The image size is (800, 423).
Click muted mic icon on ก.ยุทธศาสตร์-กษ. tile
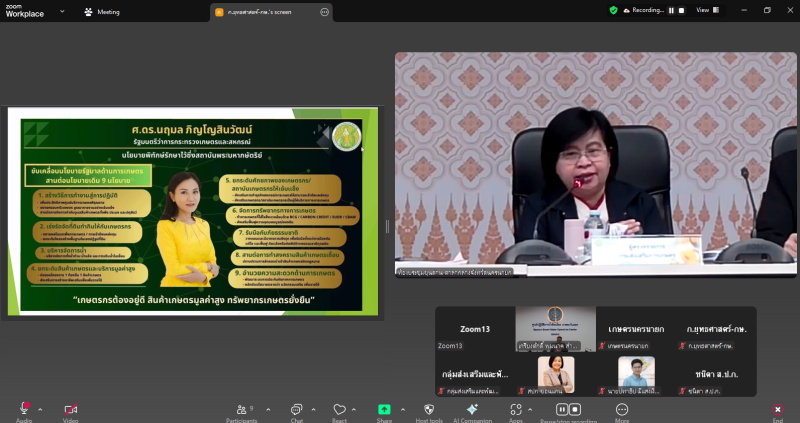[x=683, y=346]
